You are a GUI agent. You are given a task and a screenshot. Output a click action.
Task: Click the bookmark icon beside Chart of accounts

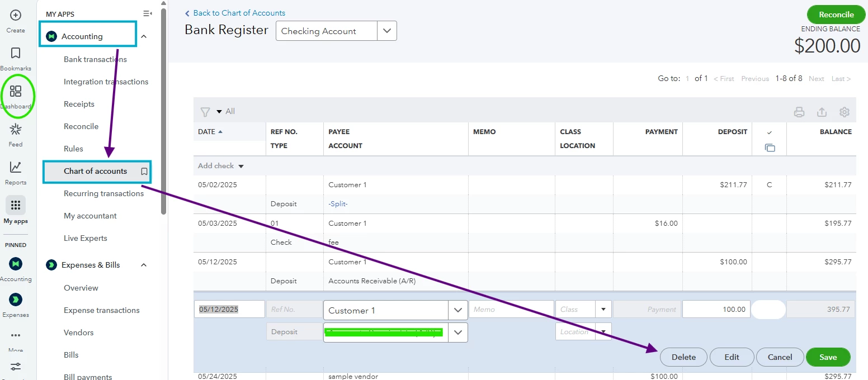(144, 172)
